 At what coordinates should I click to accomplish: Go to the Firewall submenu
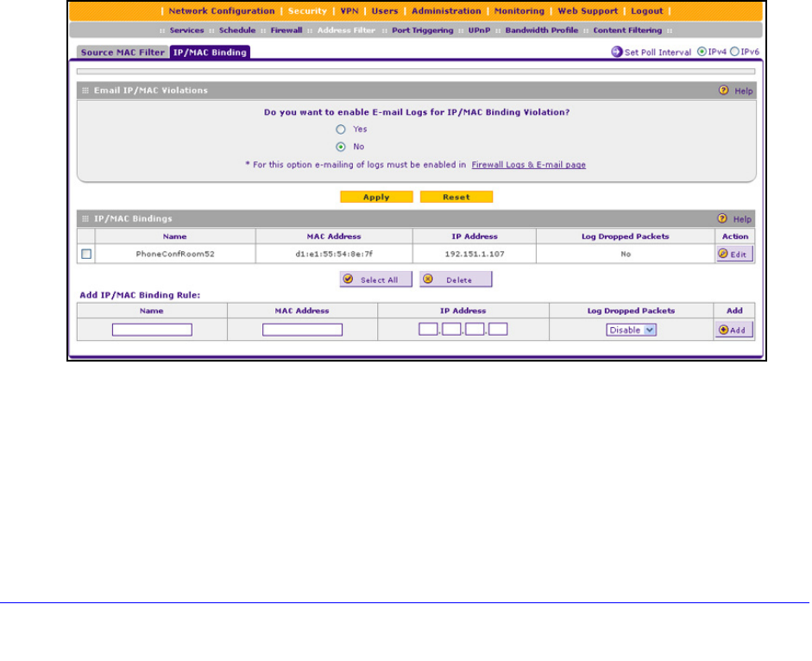[286, 30]
